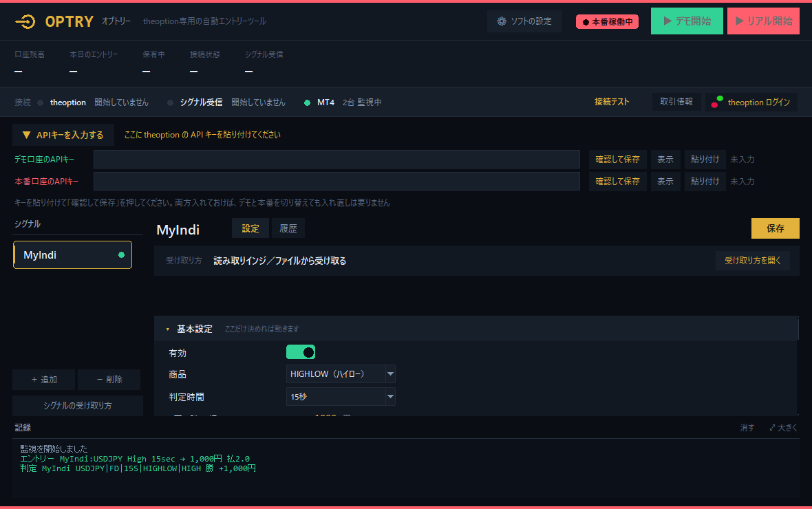This screenshot has height=509, width=812.
Task: Paste into demo key with 貼り付け
Action: (705, 160)
